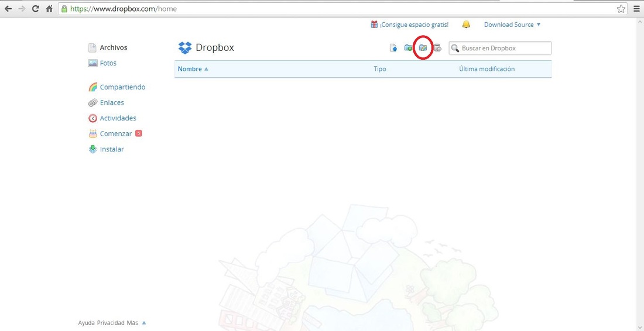This screenshot has width=644, height=331.
Task: Open the Compartiendo section
Action: coord(122,87)
